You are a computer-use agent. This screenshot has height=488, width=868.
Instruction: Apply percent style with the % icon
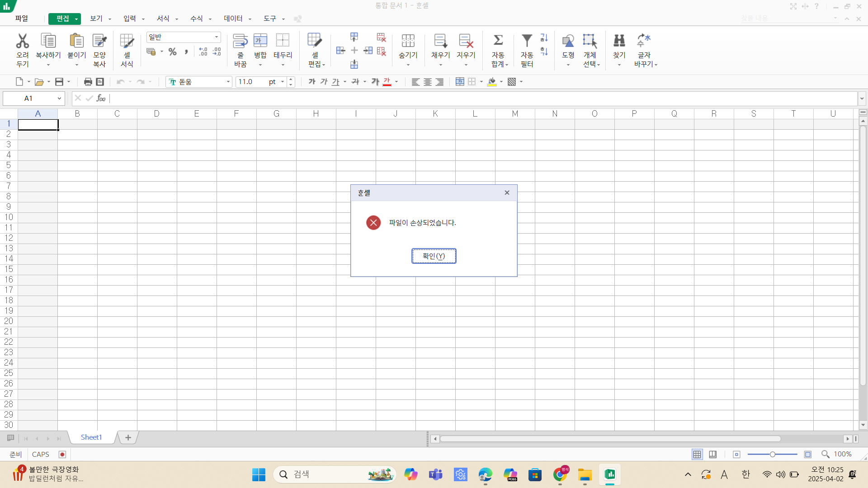172,52
